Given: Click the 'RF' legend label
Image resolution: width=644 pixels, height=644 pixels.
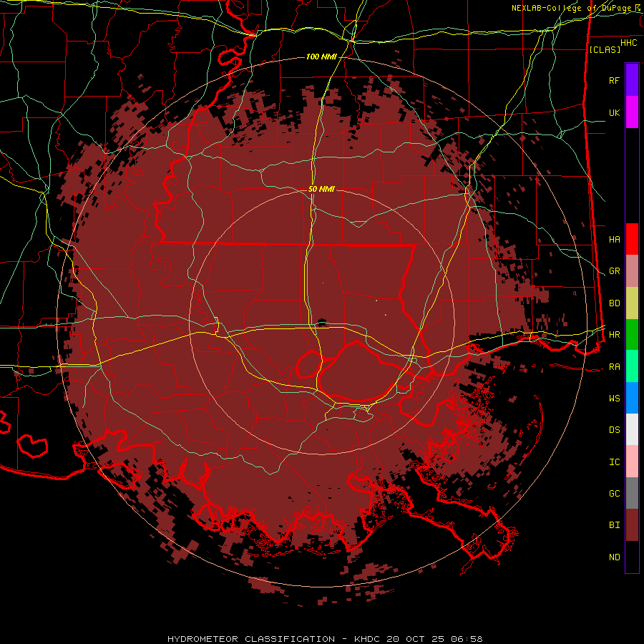Looking at the screenshot, I should [615, 80].
